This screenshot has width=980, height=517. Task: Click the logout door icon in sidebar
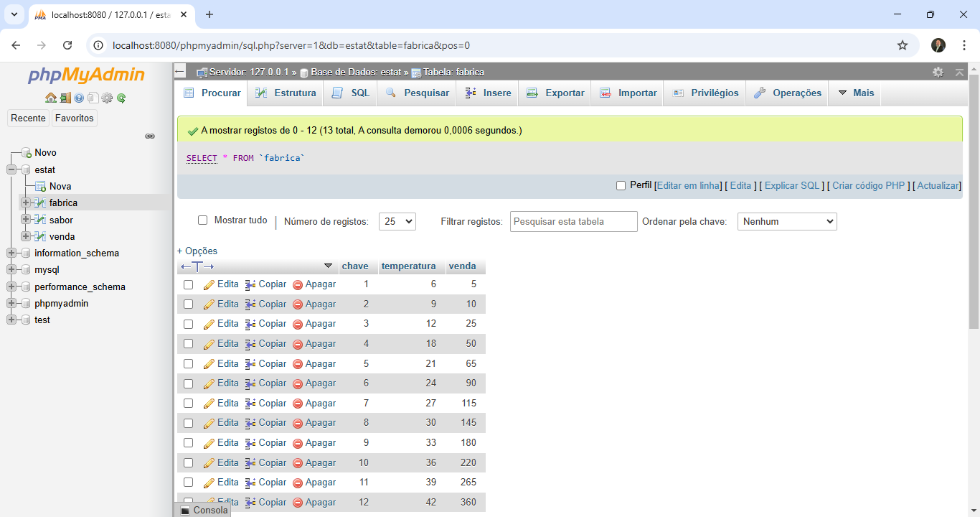[65, 98]
